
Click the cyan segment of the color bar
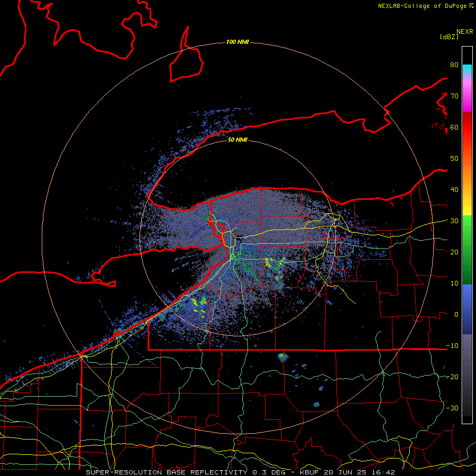467,69
